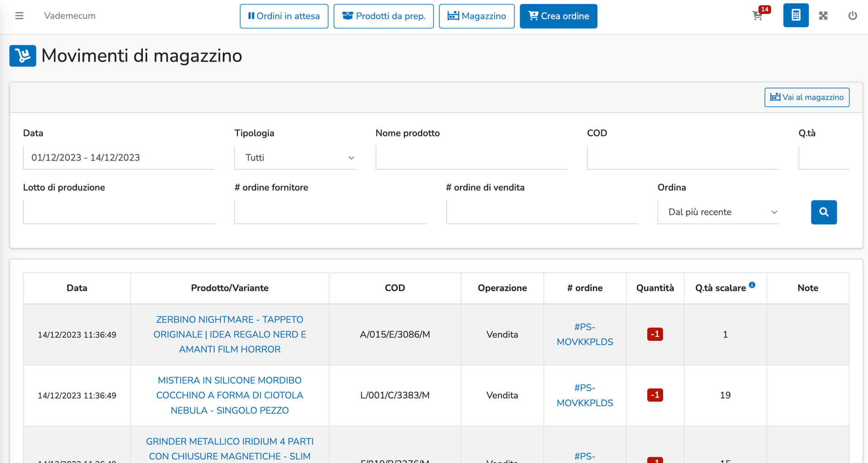Focus the Nome prodotto input field
Image resolution: width=868 pixels, height=463 pixels.
(x=471, y=158)
